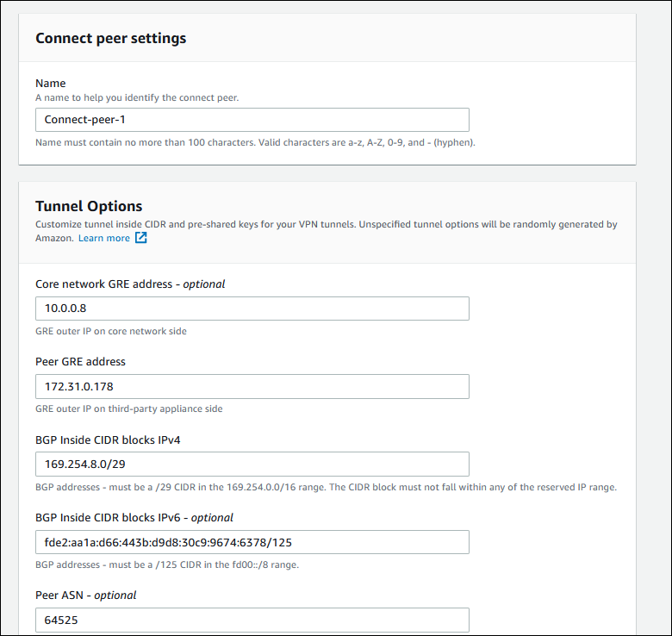The image size is (672, 636).
Task: Click the Peer ASN input showing 64525
Action: click(x=252, y=620)
